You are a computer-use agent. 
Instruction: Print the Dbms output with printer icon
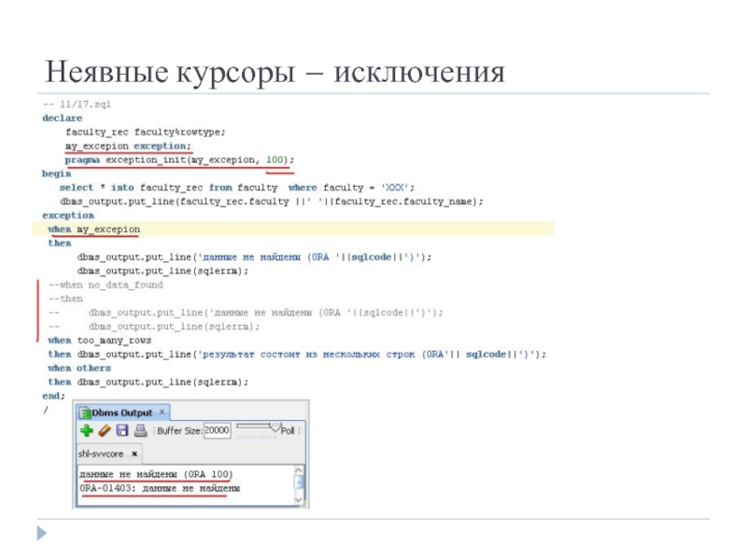point(139,431)
